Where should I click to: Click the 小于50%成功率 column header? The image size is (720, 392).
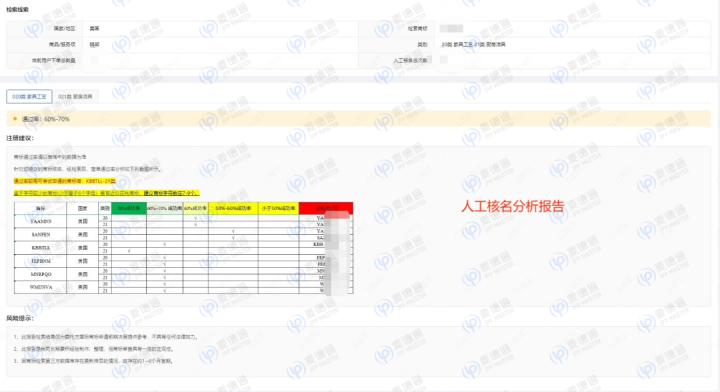point(278,208)
